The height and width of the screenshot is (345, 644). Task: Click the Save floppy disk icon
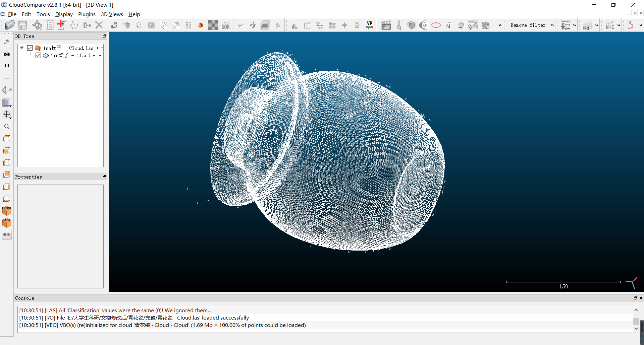[22, 25]
